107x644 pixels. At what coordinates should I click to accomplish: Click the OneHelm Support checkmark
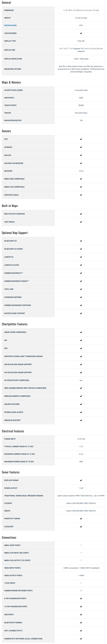point(81,420)
